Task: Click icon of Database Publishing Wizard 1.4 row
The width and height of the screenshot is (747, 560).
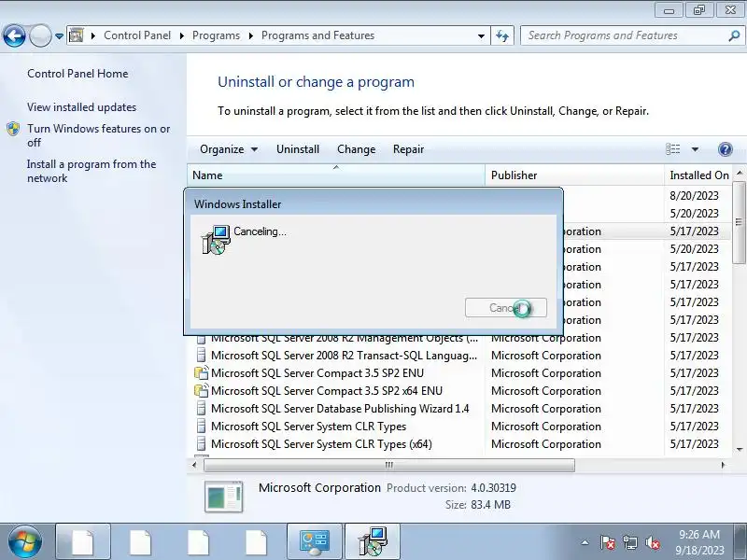Action: 202,409
